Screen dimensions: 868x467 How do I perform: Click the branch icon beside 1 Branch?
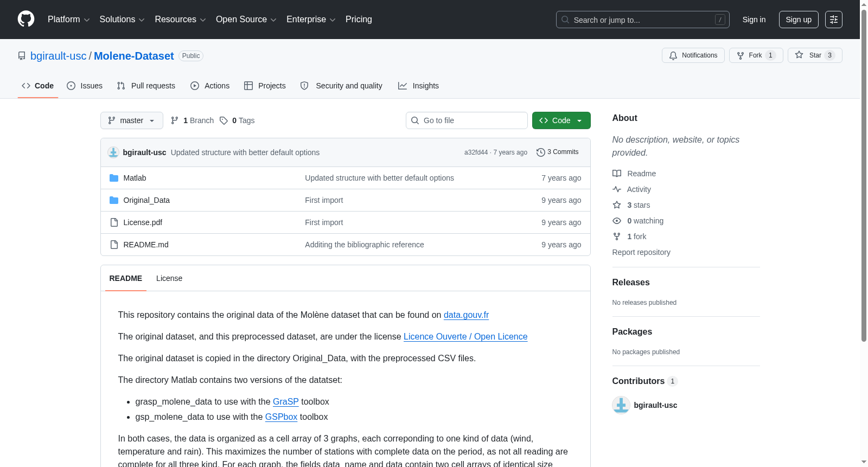click(x=175, y=120)
